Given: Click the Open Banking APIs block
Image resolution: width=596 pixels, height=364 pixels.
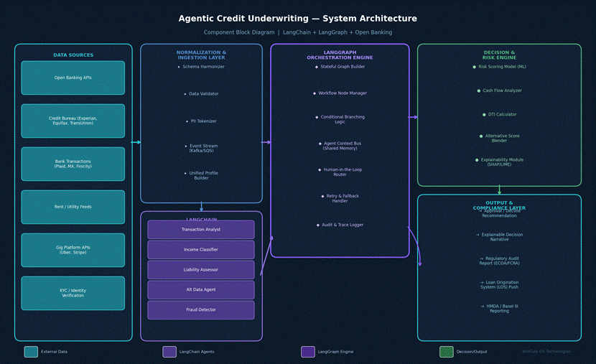Looking at the screenshot, I should (x=73, y=78).
